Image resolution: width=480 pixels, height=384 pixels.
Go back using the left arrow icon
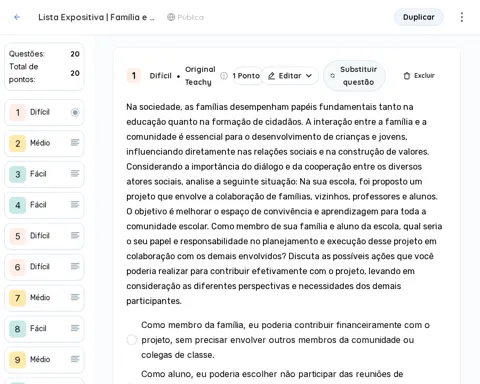[17, 17]
